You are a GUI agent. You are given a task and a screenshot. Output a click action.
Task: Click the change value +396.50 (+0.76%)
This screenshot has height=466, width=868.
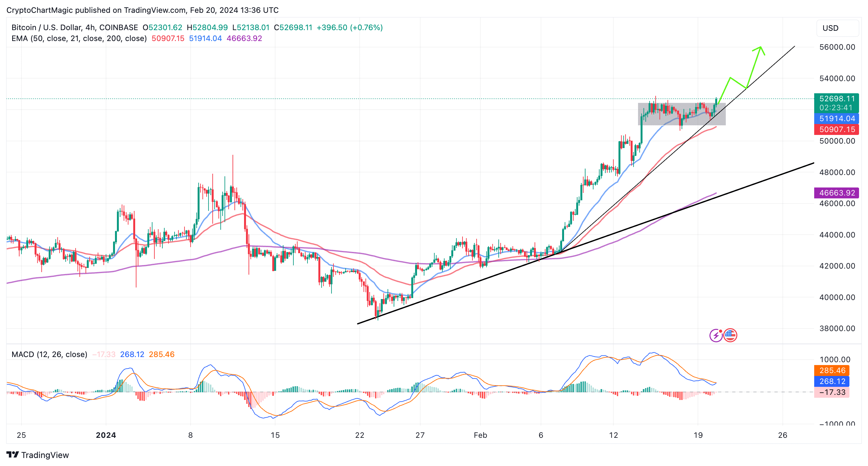pyautogui.click(x=349, y=27)
